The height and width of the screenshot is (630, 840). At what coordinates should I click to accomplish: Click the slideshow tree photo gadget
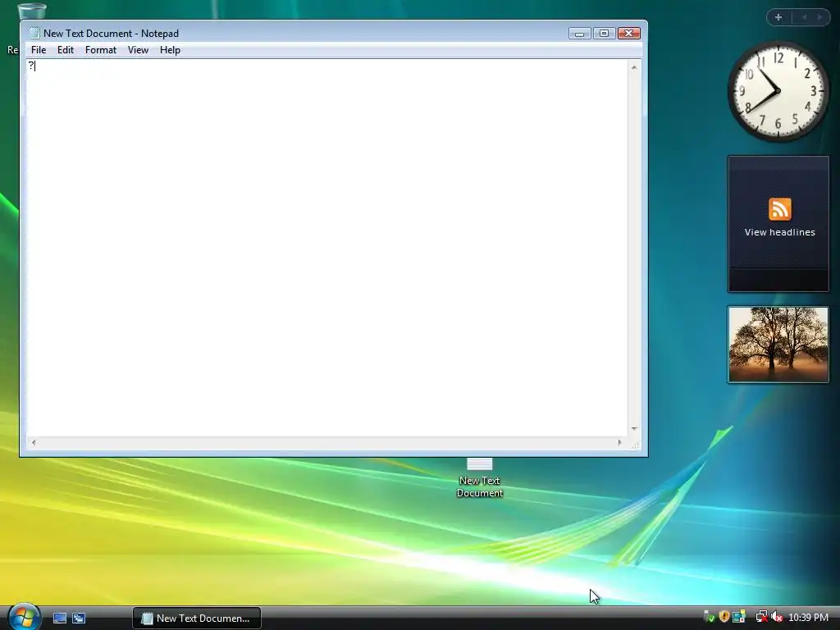[778, 345]
